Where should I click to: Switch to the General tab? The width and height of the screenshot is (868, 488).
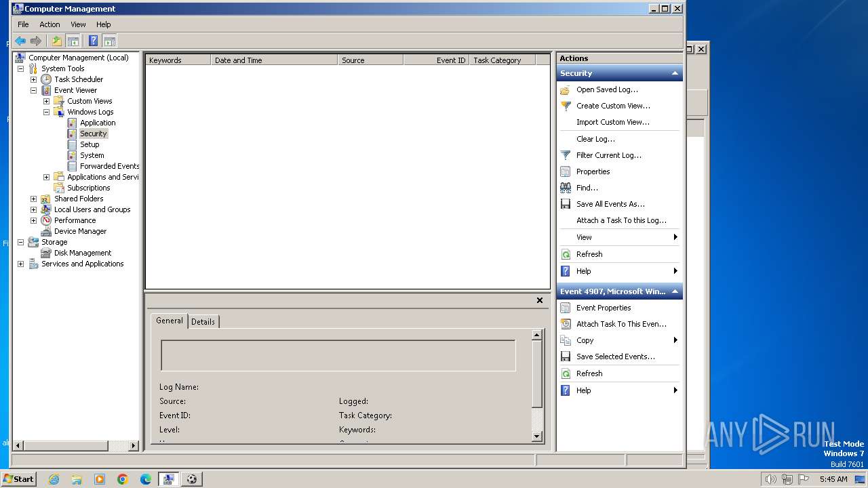point(170,321)
